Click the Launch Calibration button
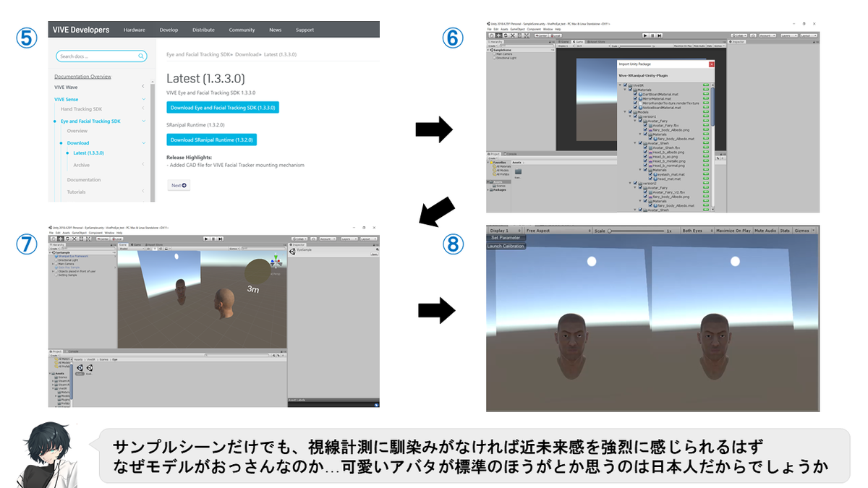The width and height of the screenshot is (868, 488). (x=506, y=247)
